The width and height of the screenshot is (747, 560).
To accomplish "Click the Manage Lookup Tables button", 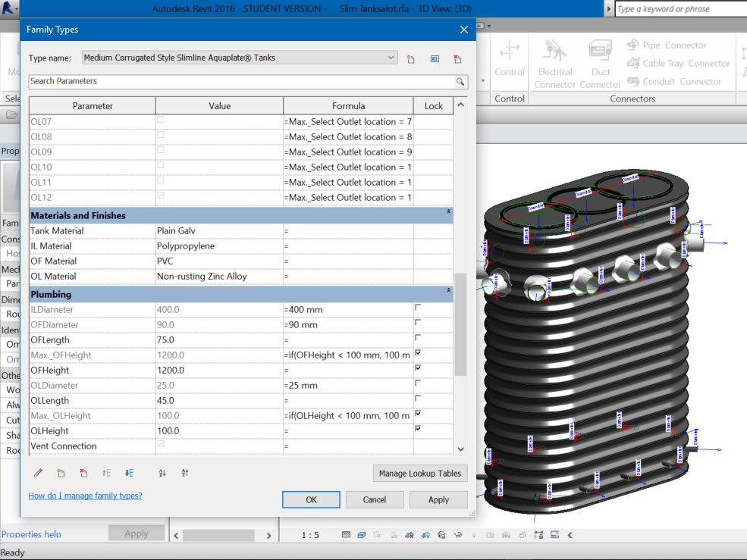I will click(x=419, y=474).
